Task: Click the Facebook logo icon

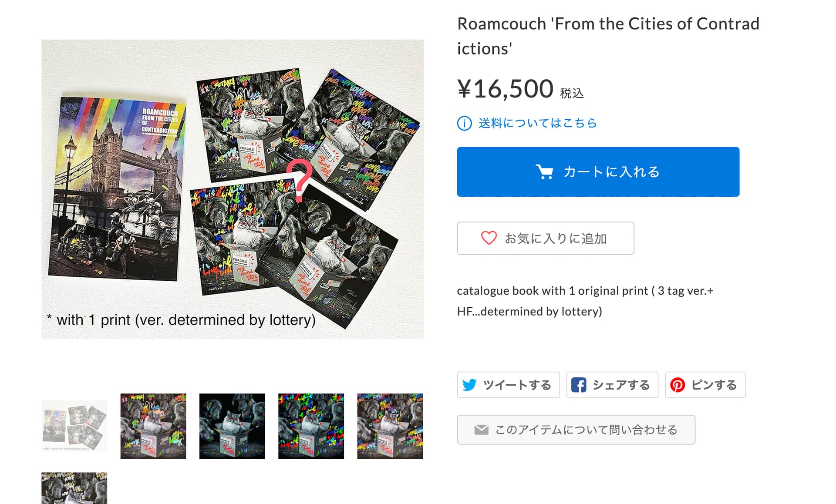Action: [579, 385]
